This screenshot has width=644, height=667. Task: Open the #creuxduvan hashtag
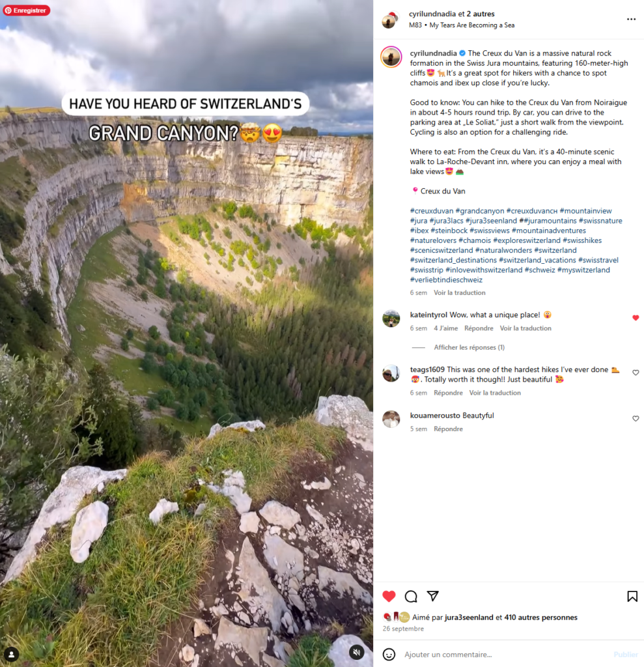pyautogui.click(x=432, y=210)
